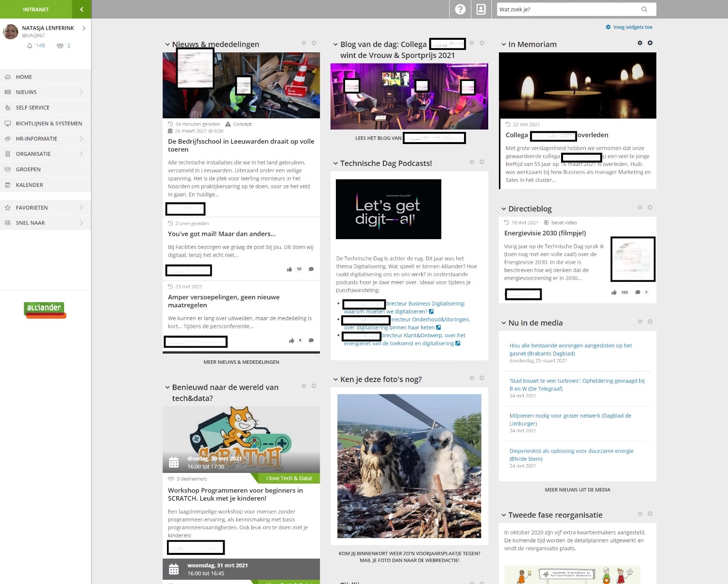This screenshot has width=728, height=584.
Task: Collapse the Nieuws & mededelingen widget
Action: click(167, 45)
